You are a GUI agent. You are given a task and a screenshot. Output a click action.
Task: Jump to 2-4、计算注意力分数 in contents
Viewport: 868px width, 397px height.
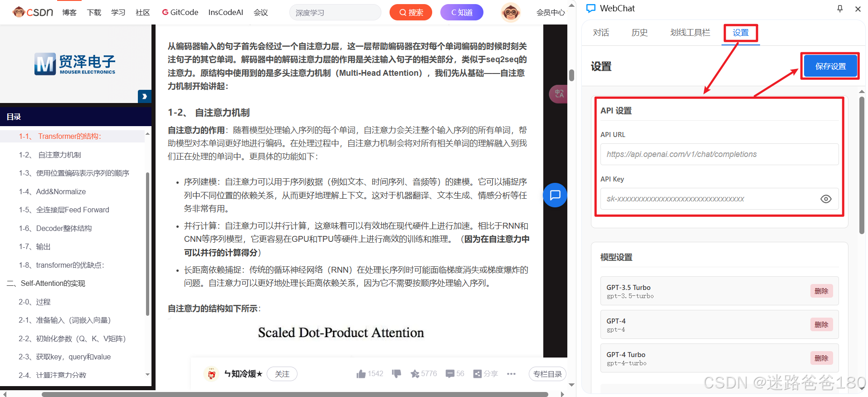(x=52, y=375)
